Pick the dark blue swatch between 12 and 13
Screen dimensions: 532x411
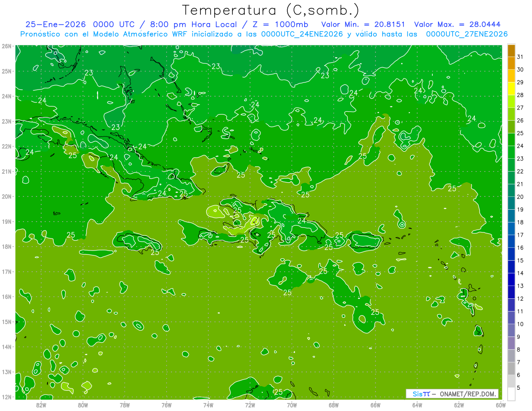(511, 292)
